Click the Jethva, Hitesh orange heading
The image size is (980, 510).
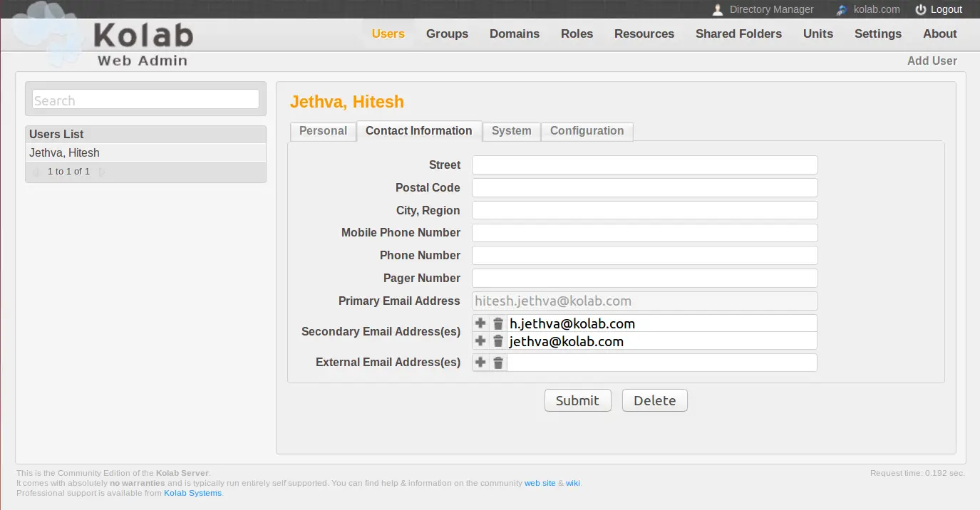pyautogui.click(x=347, y=102)
